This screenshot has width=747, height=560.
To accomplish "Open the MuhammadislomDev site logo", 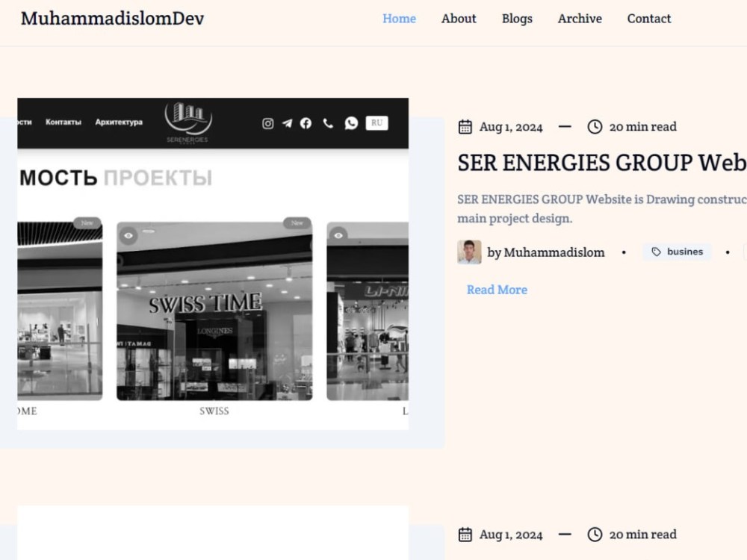I will [113, 19].
